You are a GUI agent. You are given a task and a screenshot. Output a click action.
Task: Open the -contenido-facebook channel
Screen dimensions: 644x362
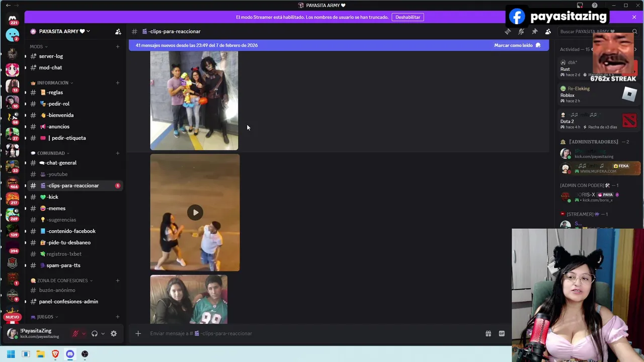(x=75, y=231)
